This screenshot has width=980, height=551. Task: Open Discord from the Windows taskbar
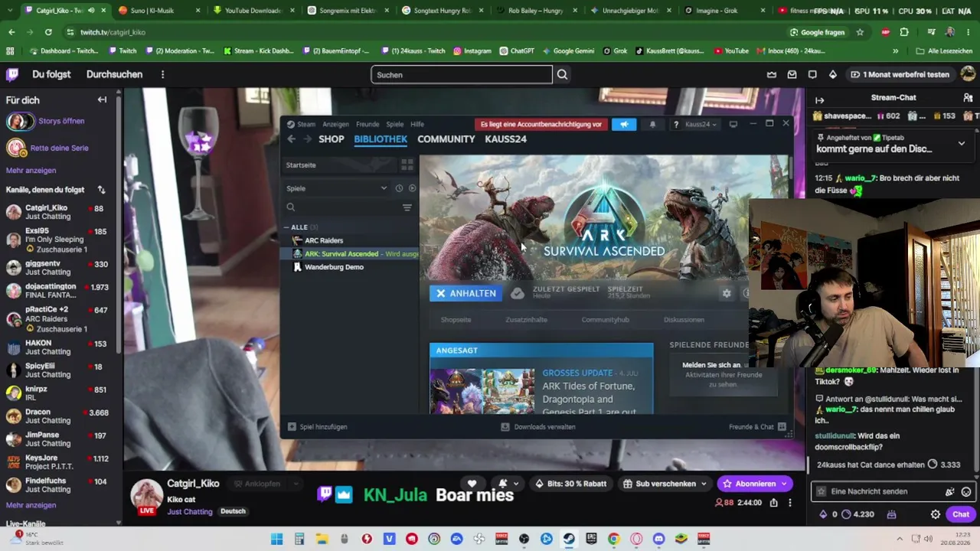pyautogui.click(x=658, y=539)
